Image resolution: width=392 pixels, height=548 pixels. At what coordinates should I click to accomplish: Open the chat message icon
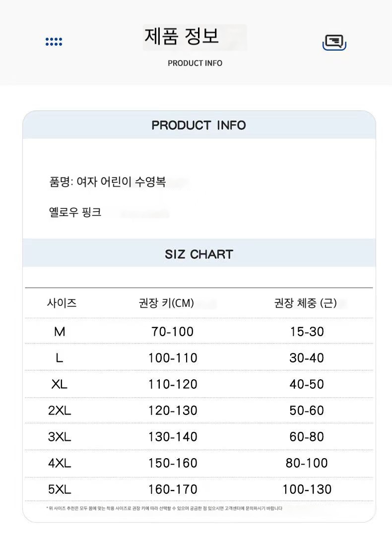coord(334,42)
